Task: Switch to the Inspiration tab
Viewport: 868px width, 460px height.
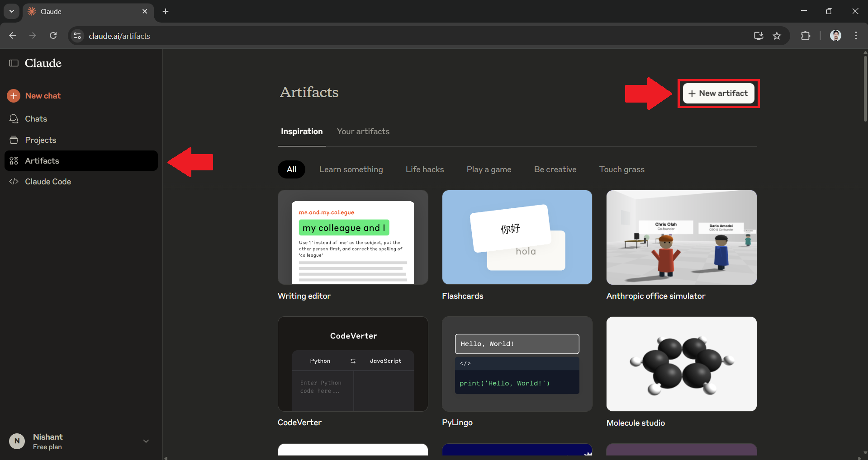Action: pyautogui.click(x=302, y=131)
